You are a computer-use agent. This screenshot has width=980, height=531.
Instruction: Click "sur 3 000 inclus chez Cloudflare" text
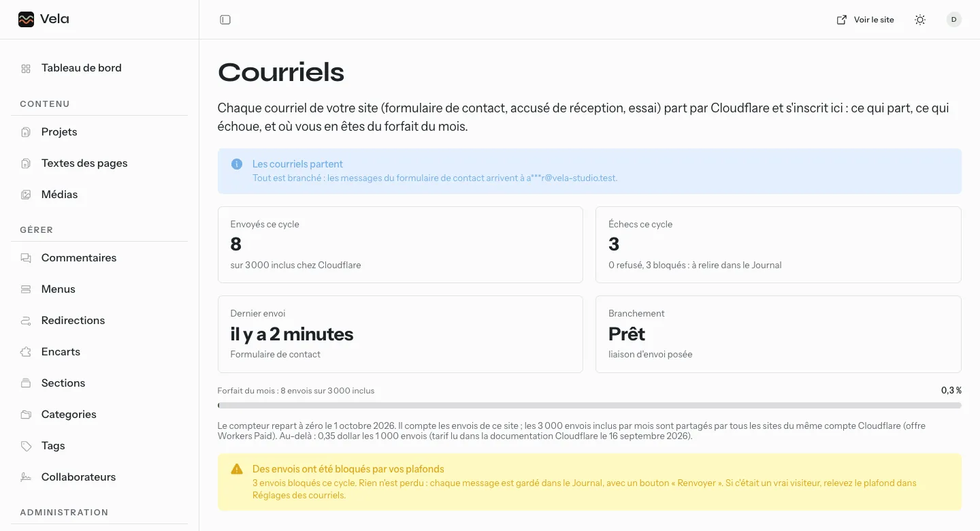click(296, 265)
